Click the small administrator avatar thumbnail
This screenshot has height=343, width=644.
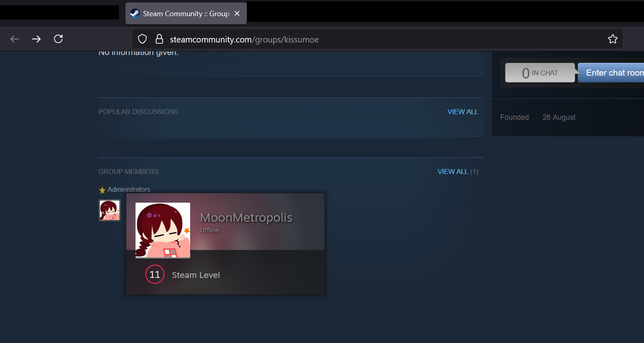(x=110, y=210)
